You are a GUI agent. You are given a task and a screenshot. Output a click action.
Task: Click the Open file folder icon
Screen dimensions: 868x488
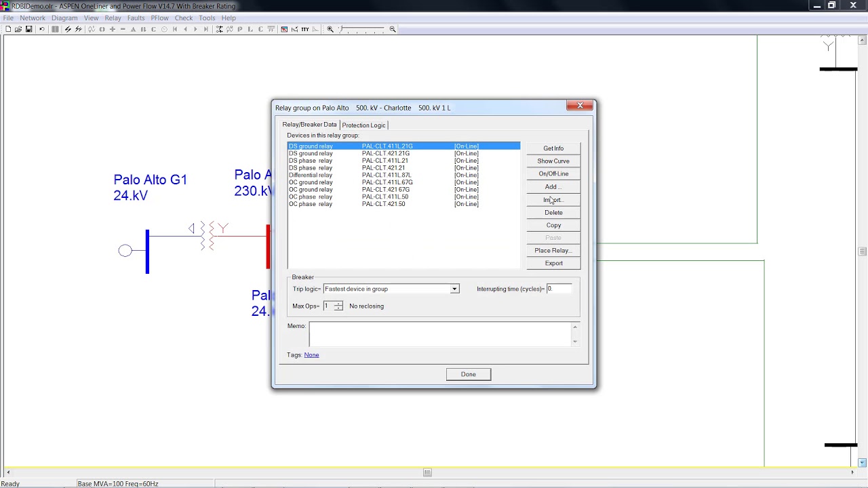18,29
